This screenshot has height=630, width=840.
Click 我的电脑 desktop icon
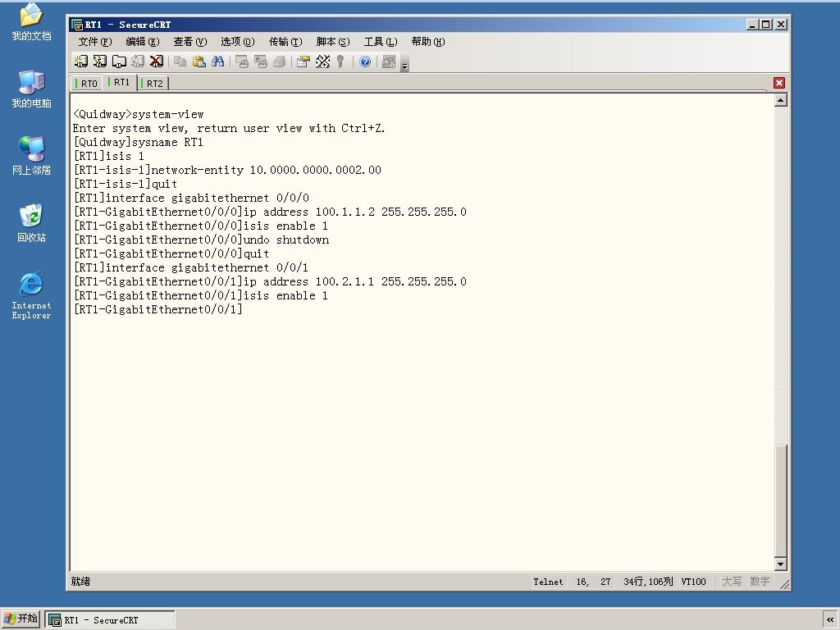point(32,89)
